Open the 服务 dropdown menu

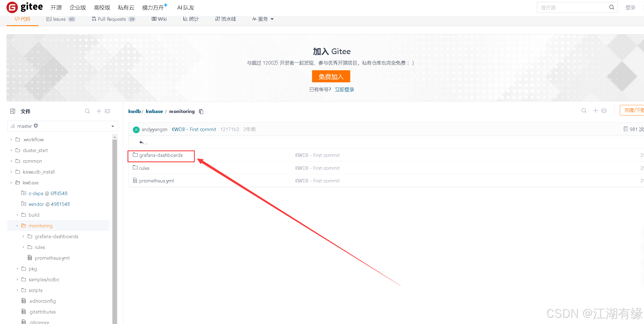[x=263, y=19]
